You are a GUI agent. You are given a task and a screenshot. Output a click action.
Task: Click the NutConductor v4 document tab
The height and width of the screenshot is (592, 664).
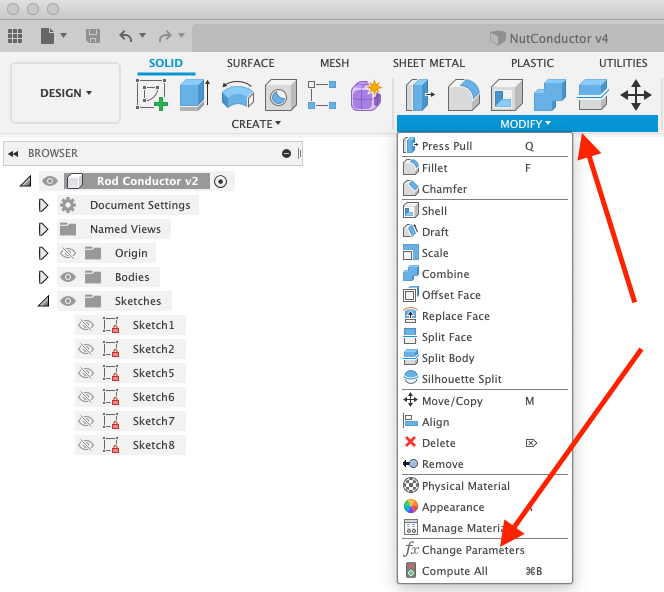click(550, 39)
